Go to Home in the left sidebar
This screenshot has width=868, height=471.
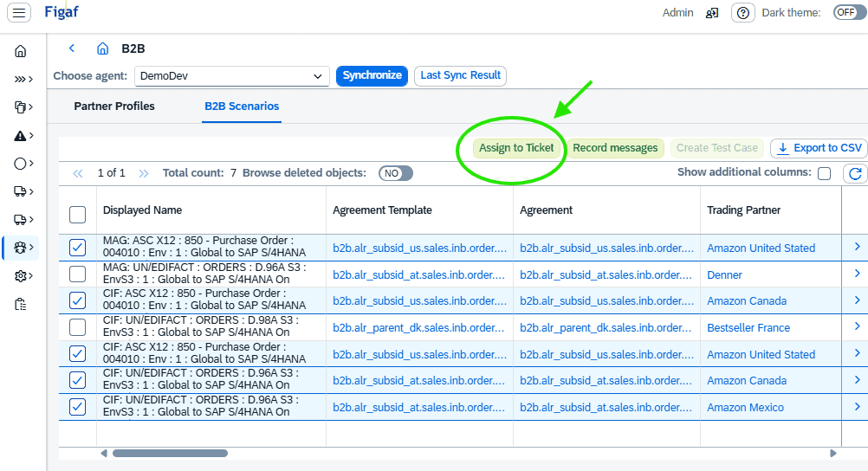tap(21, 51)
